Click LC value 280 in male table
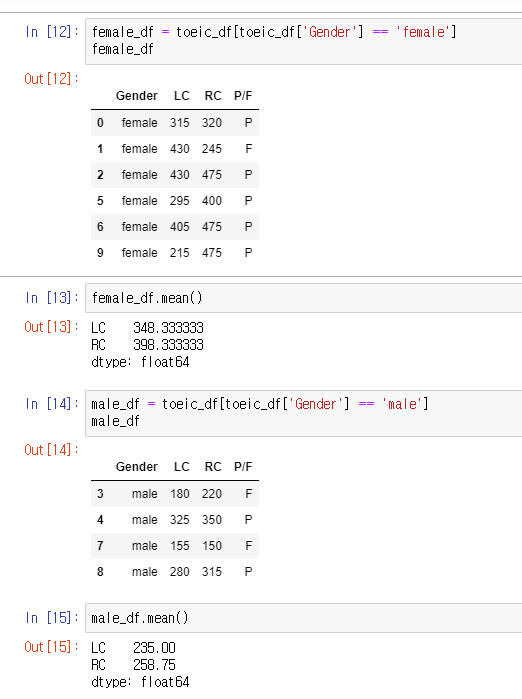 (180, 572)
